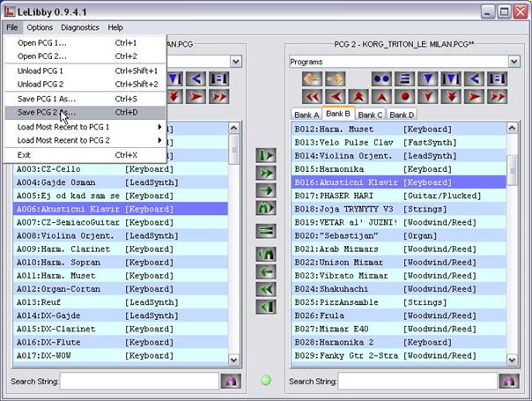This screenshot has width=532, height=401.
Task: Click the orange left arrow in PCG 2 toolbar
Action: (312, 78)
